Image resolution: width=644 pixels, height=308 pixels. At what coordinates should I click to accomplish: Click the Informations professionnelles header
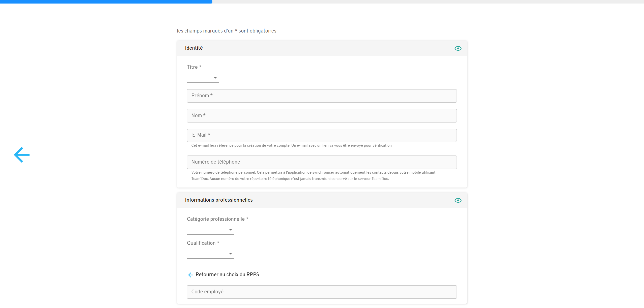click(218, 200)
